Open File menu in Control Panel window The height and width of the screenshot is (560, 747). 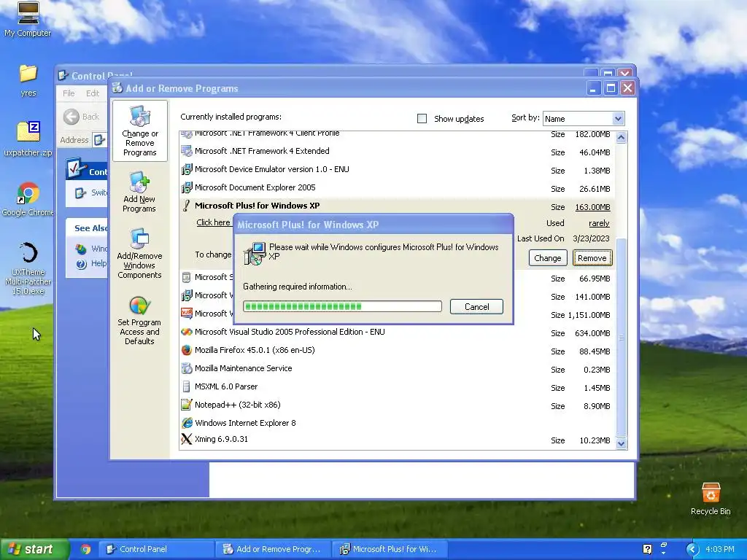(x=69, y=93)
